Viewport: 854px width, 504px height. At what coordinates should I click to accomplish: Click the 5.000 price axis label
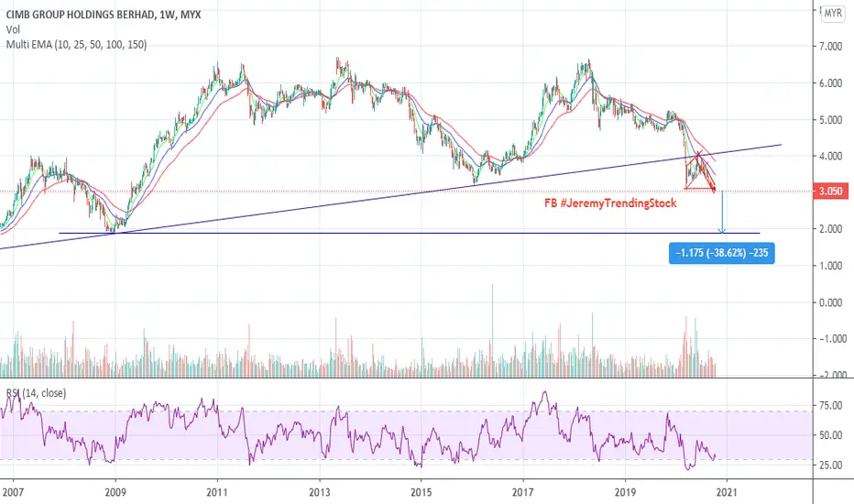coord(830,120)
